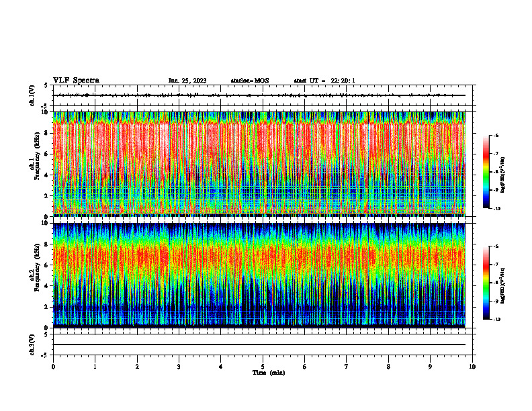Screen dimensions: 532x411
Task: Click the time axis tick label "0"
Action: 53,367
